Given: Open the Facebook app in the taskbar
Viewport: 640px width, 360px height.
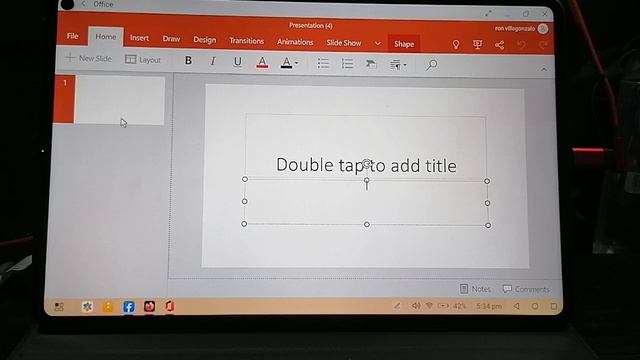Looking at the screenshot, I should [x=129, y=307].
